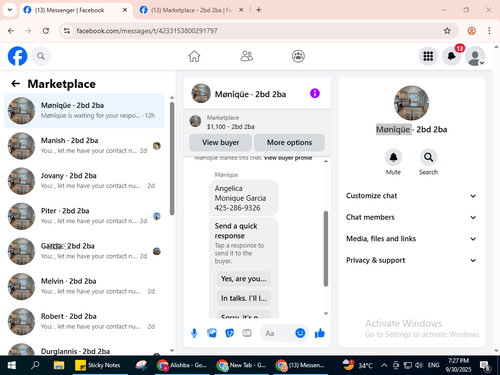Open the Facebook menu grid icon

(x=428, y=56)
